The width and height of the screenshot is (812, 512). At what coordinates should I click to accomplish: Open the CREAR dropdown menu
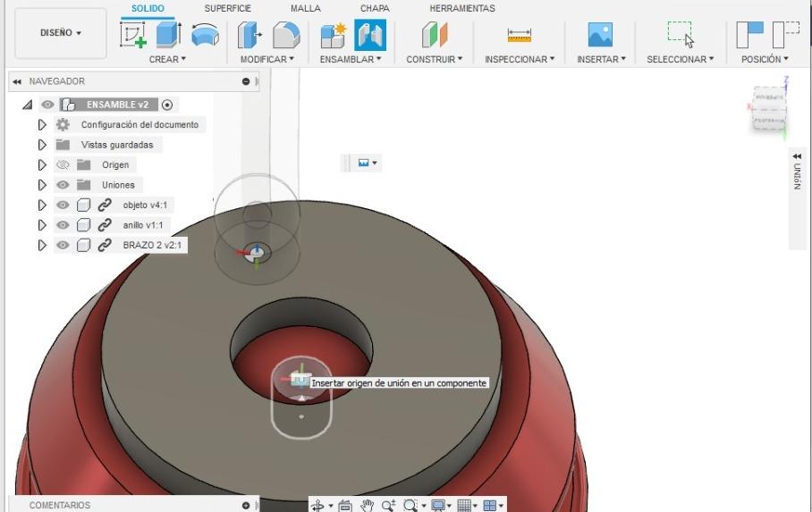click(167, 60)
